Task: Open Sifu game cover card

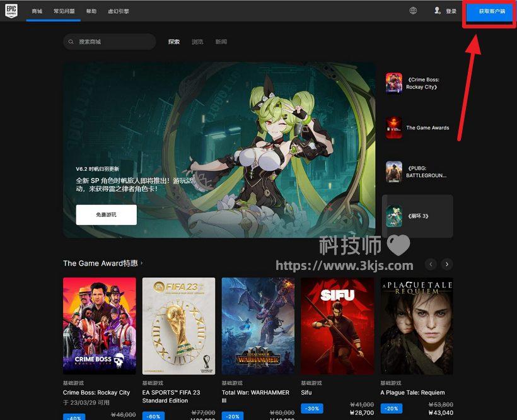Action: click(337, 326)
